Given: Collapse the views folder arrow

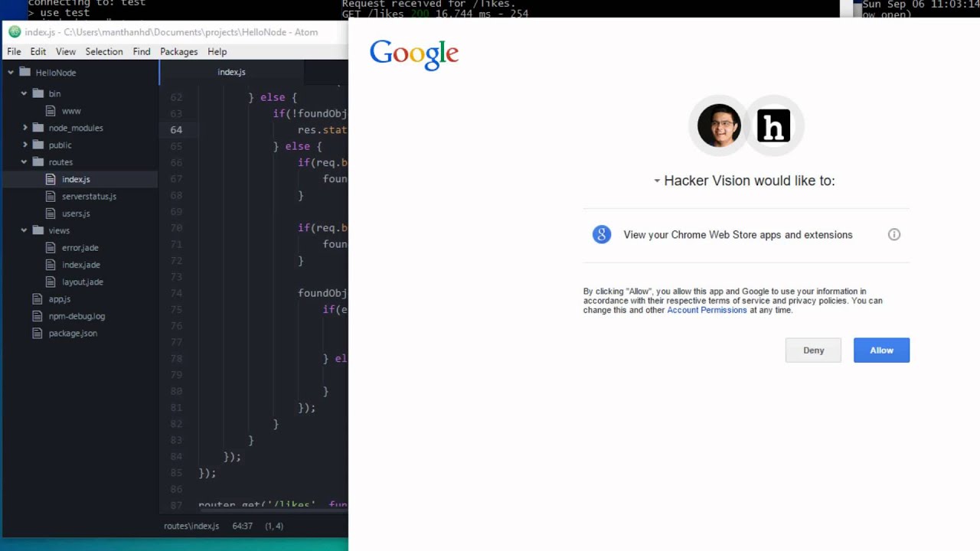Looking at the screenshot, I should 24,230.
